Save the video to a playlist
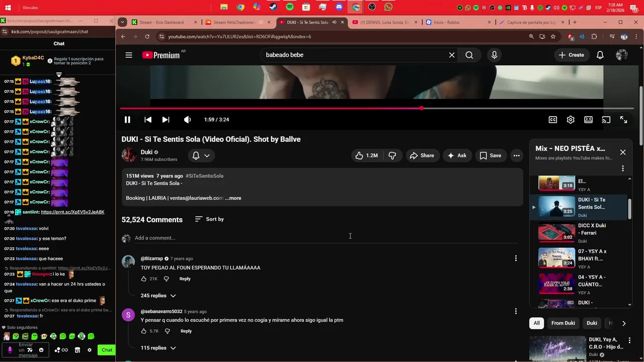This screenshot has height=362, width=644. [x=491, y=156]
